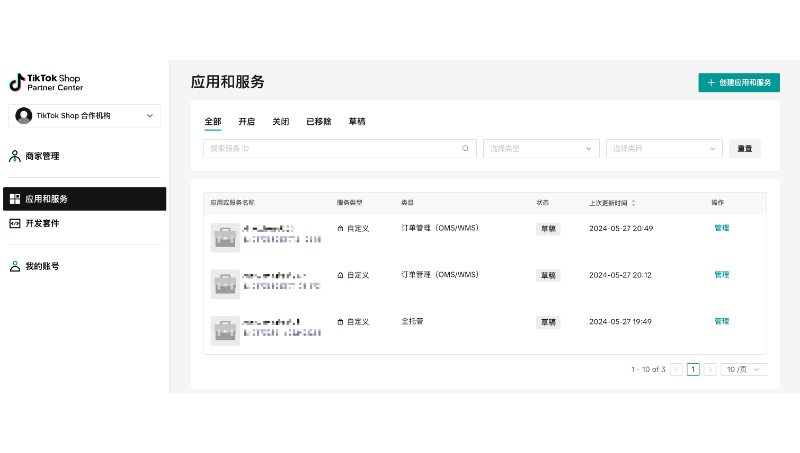The width and height of the screenshot is (800, 453).
Task: Click the 创建应用和服务 button
Action: pyautogui.click(x=739, y=82)
